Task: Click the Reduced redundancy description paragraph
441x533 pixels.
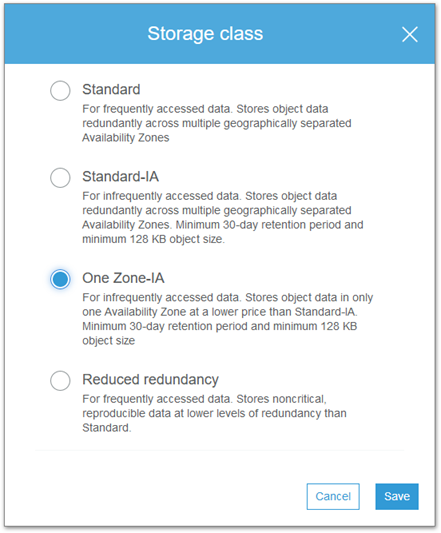Action: point(215,413)
